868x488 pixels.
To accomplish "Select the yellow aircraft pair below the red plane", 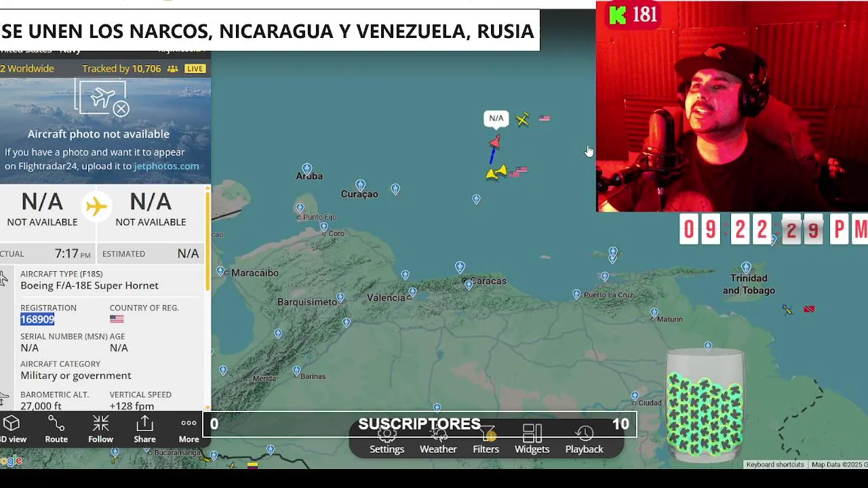I will pyautogui.click(x=496, y=173).
